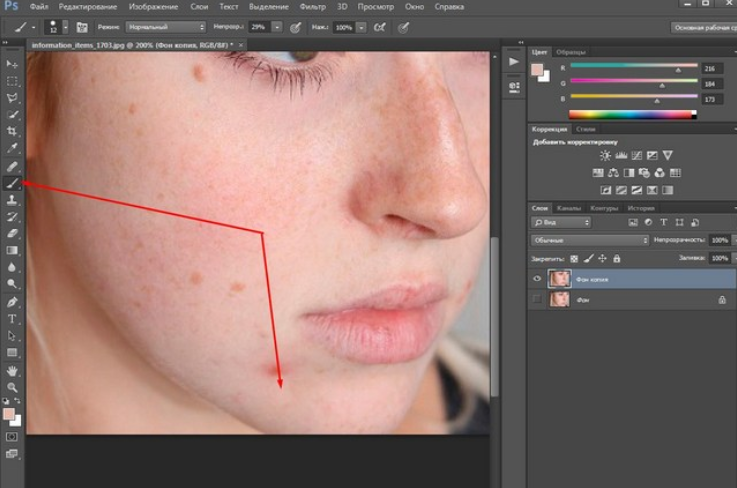The height and width of the screenshot is (488, 737).
Task: Switch to the Каналы tab
Action: pos(569,208)
